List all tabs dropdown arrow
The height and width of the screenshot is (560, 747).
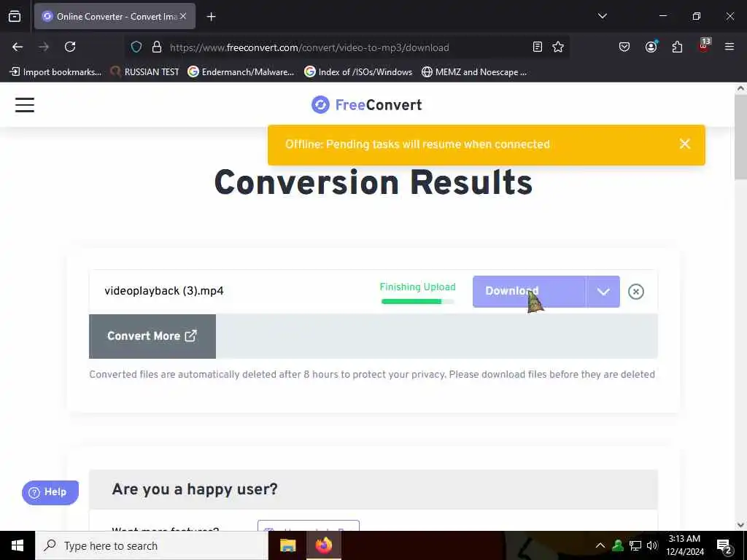(602, 16)
